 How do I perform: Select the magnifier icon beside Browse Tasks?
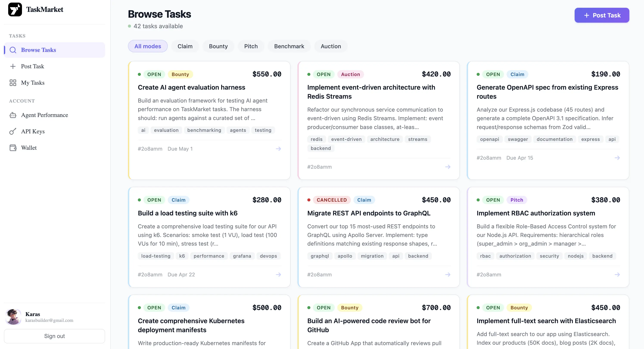pyautogui.click(x=13, y=50)
